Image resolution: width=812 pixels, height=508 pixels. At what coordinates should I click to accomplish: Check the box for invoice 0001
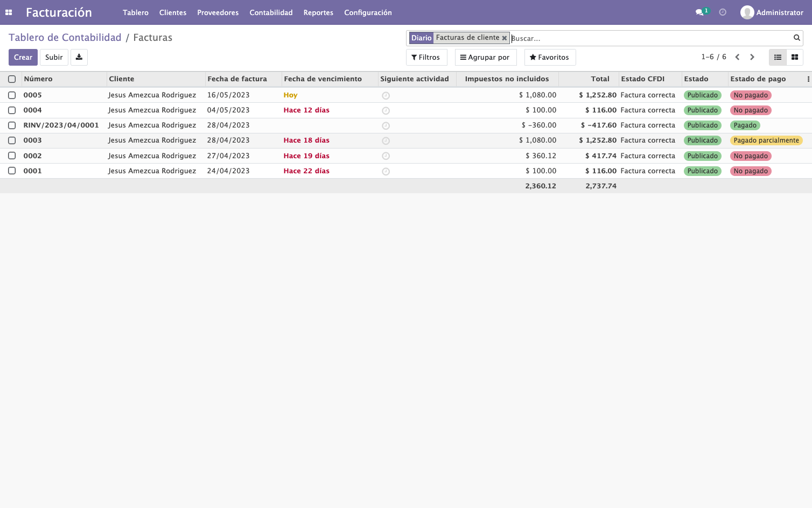12,171
